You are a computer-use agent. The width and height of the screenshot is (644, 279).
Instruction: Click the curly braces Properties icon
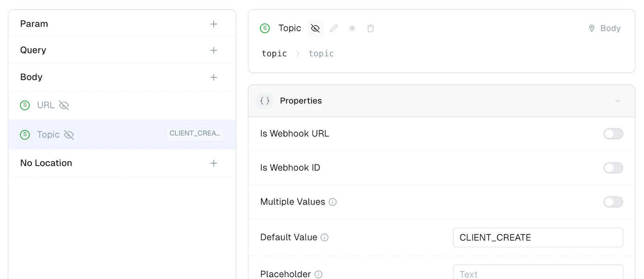click(x=265, y=101)
